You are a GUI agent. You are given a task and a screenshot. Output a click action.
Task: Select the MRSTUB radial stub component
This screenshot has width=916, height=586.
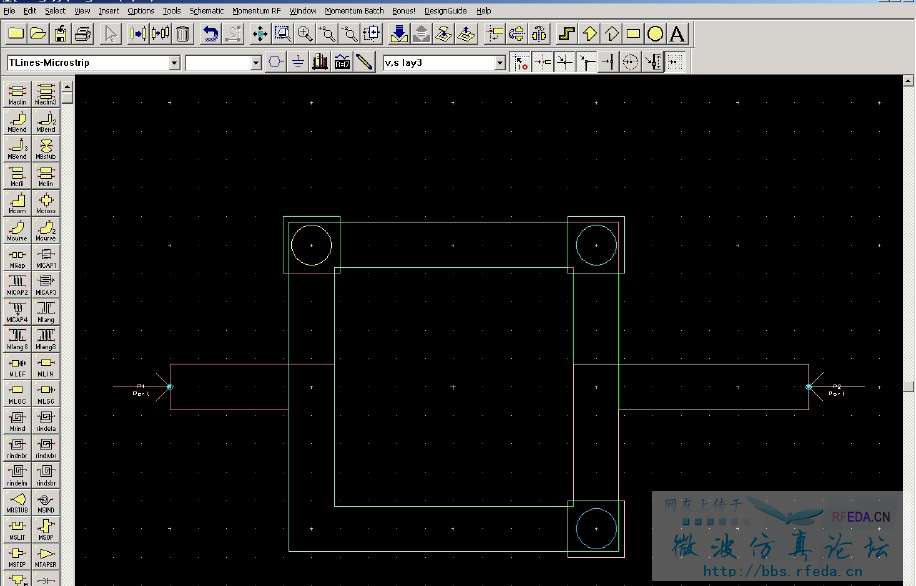click(x=17, y=502)
